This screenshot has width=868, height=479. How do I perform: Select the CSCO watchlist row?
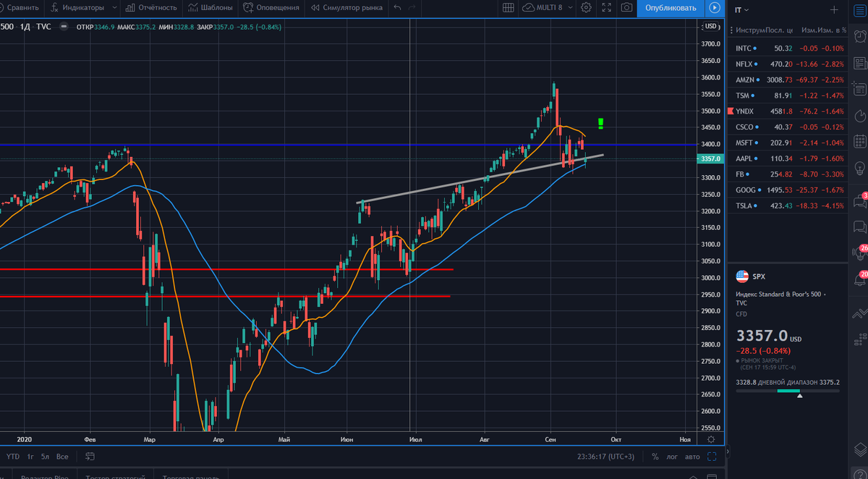(786, 127)
